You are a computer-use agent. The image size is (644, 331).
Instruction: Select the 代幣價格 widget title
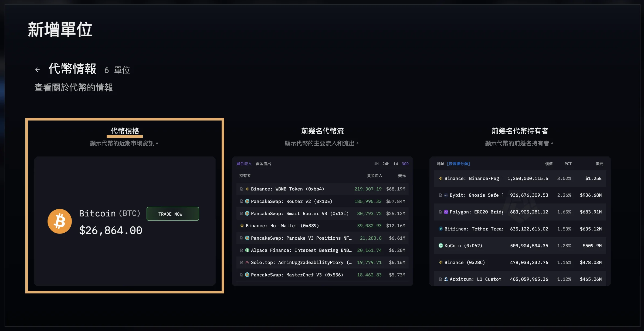[125, 131]
